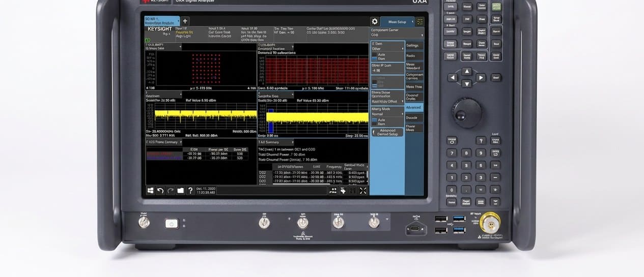Image resolution: width=644 pixels, height=277 pixels.
Task: Toggle the Auto/Man switch under Other
Action: point(374,56)
